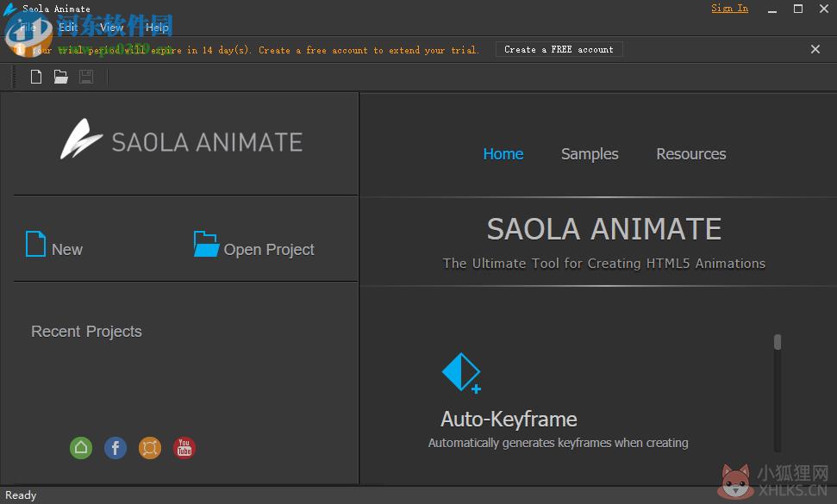Click the Auto-Keyframe feature heading
The height and width of the screenshot is (504, 837).
pyautogui.click(x=509, y=420)
